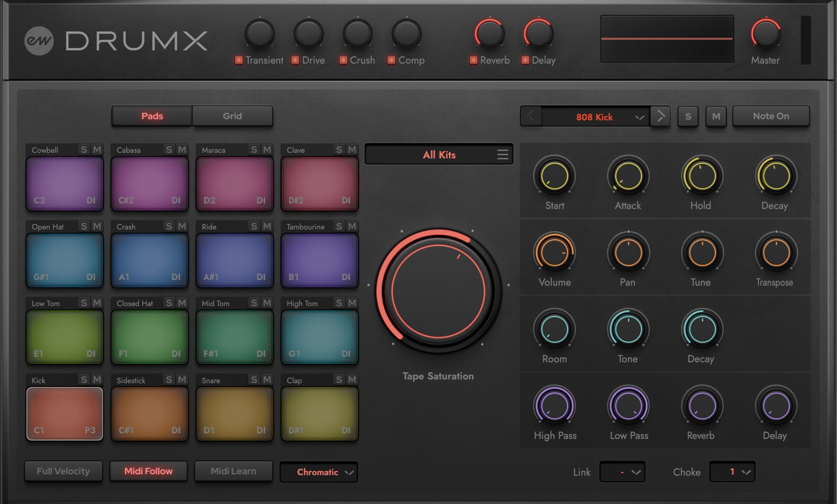
Task: Click the High Pass filter knob
Action: [554, 406]
